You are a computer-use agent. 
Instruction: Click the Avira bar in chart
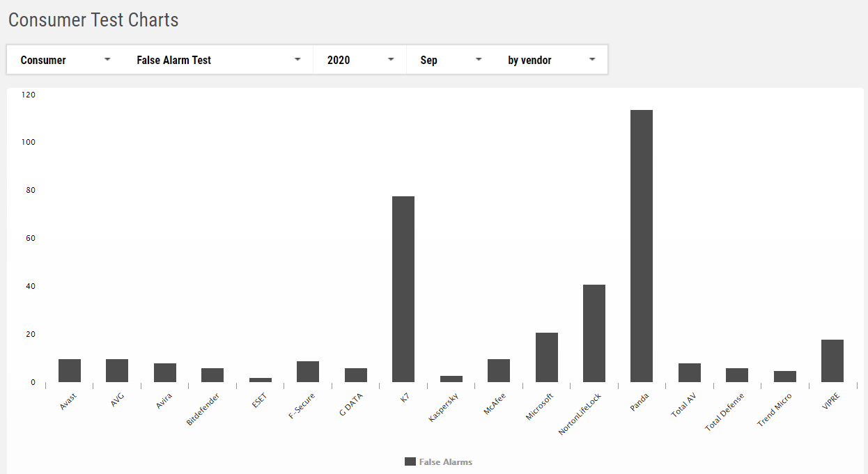coord(165,372)
